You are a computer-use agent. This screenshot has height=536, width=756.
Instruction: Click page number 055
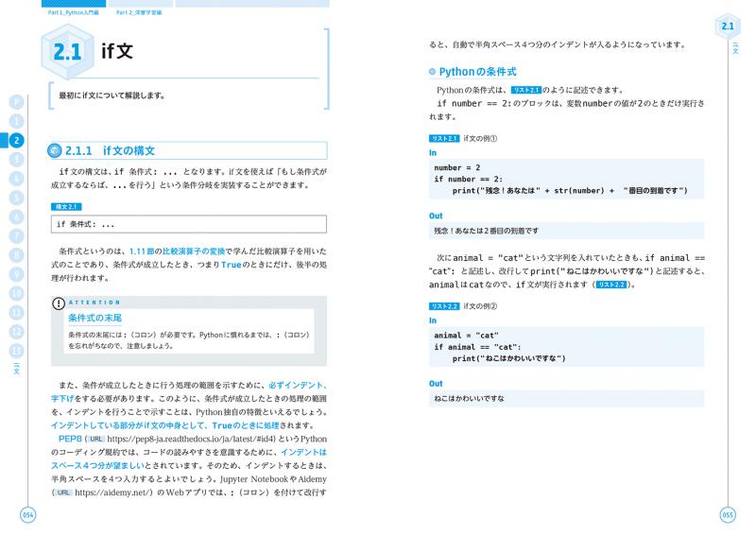(728, 515)
